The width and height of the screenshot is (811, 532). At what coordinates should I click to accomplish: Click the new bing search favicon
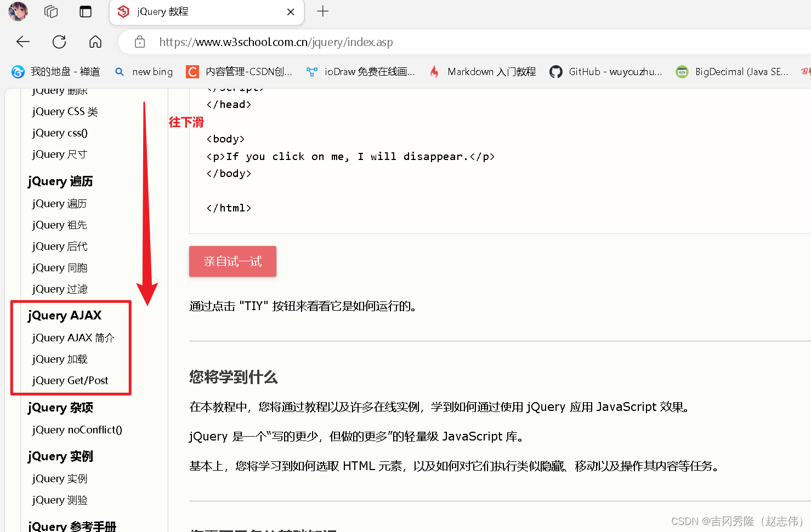(120, 72)
